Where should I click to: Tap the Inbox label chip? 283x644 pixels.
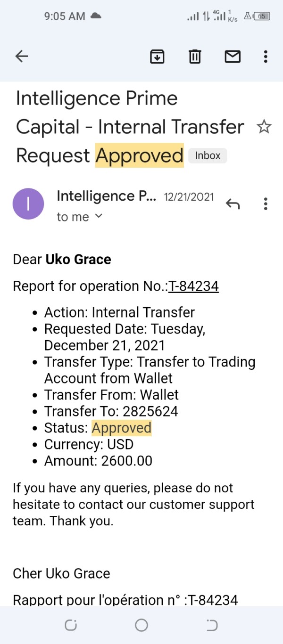(208, 155)
